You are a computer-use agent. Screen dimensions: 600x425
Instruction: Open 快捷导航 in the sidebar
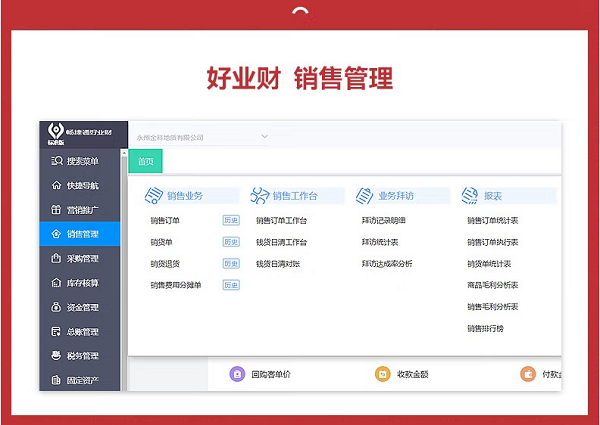pos(80,186)
